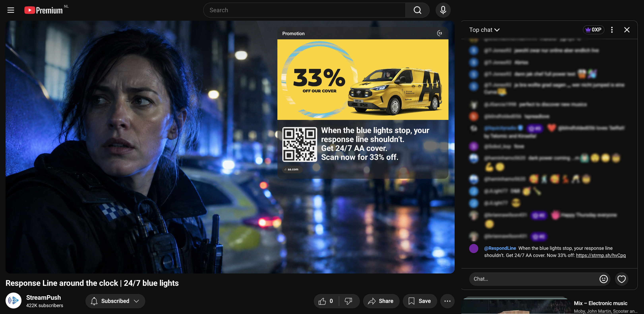The width and height of the screenshot is (644, 314).
Task: Start voice search with microphone
Action: point(443,10)
